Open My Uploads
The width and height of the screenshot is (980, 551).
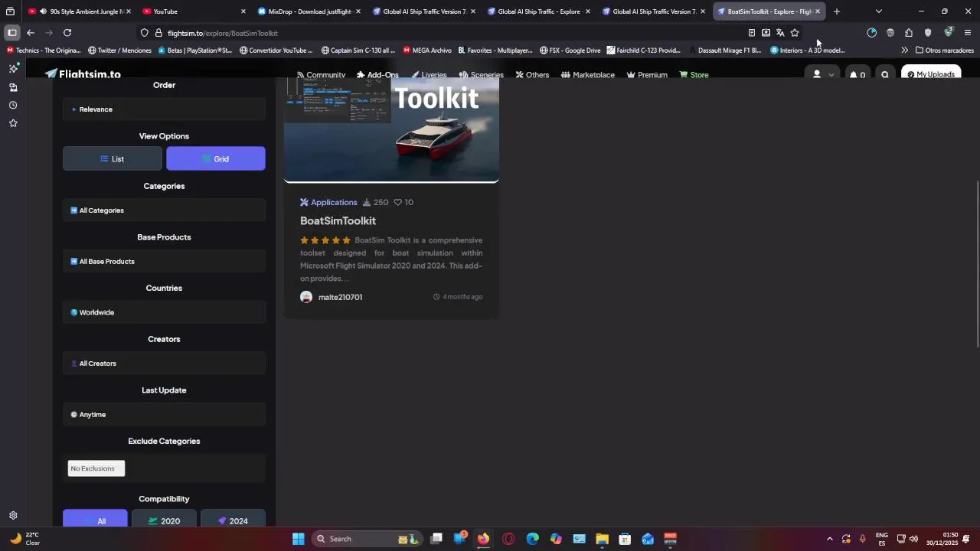(x=931, y=74)
